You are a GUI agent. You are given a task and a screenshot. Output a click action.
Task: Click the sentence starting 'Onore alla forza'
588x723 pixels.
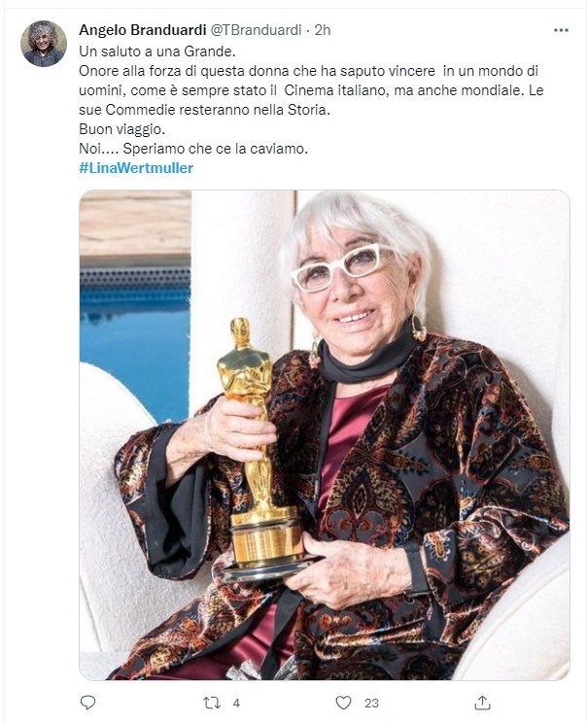311,90
